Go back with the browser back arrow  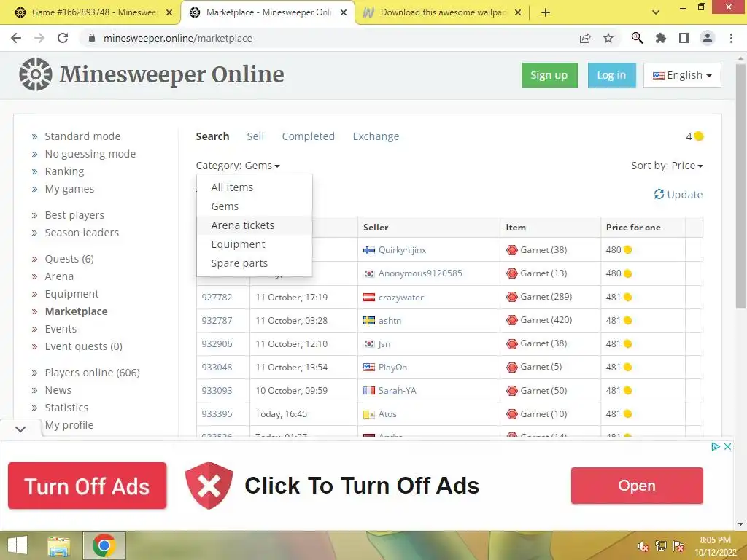pos(16,38)
